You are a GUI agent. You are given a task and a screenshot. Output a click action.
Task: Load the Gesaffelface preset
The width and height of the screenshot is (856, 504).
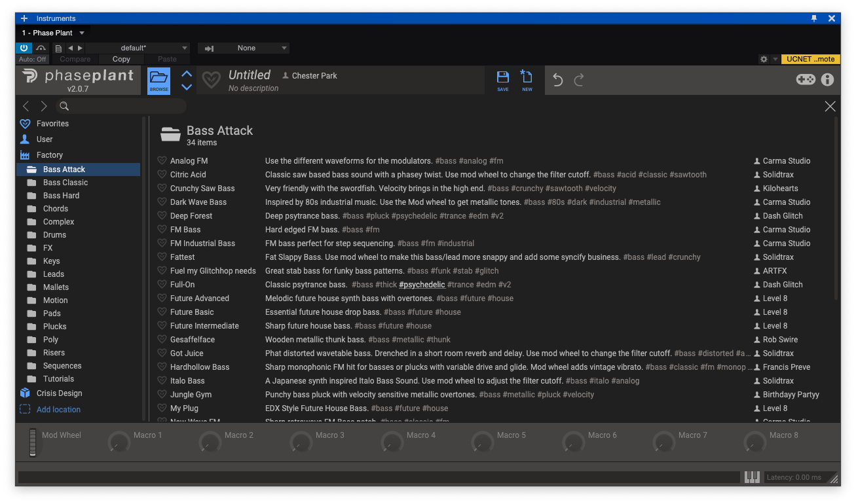[x=193, y=340]
